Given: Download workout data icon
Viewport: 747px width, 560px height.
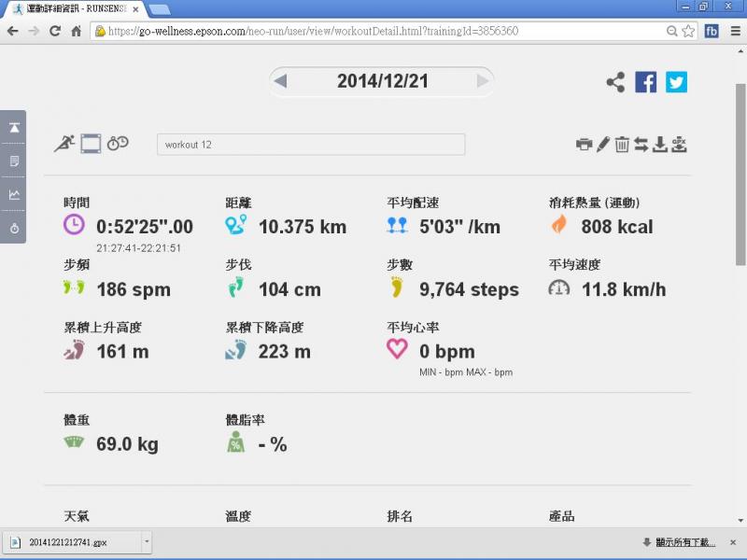Looking at the screenshot, I should 660,145.
